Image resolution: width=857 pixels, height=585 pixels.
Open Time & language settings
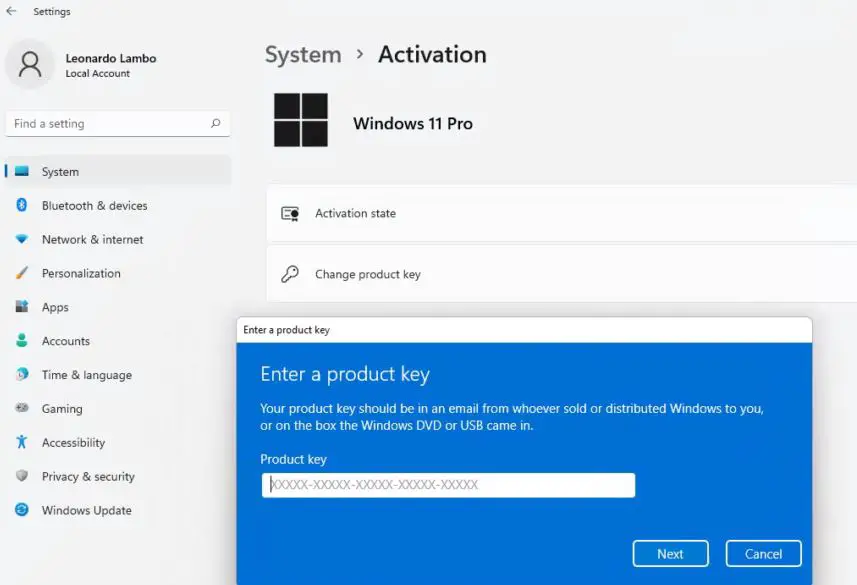pos(22,375)
